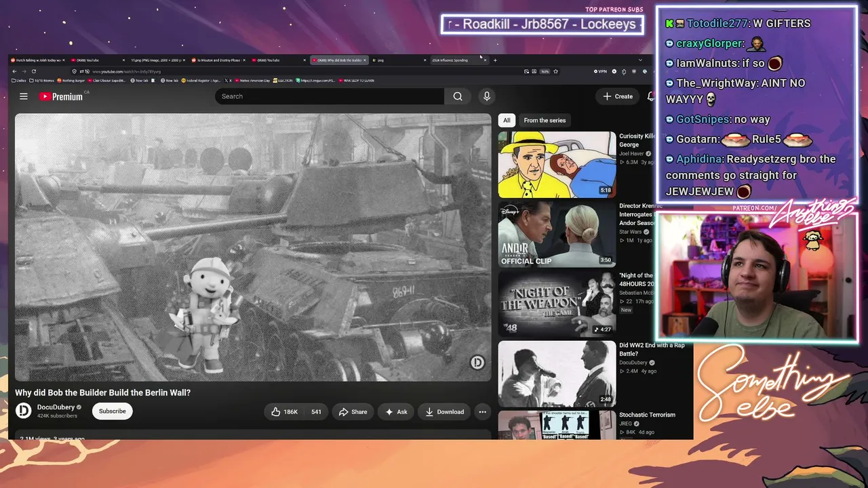Open the YouTube hamburger guide menu
The height and width of the screenshot is (488, 868).
[24, 96]
